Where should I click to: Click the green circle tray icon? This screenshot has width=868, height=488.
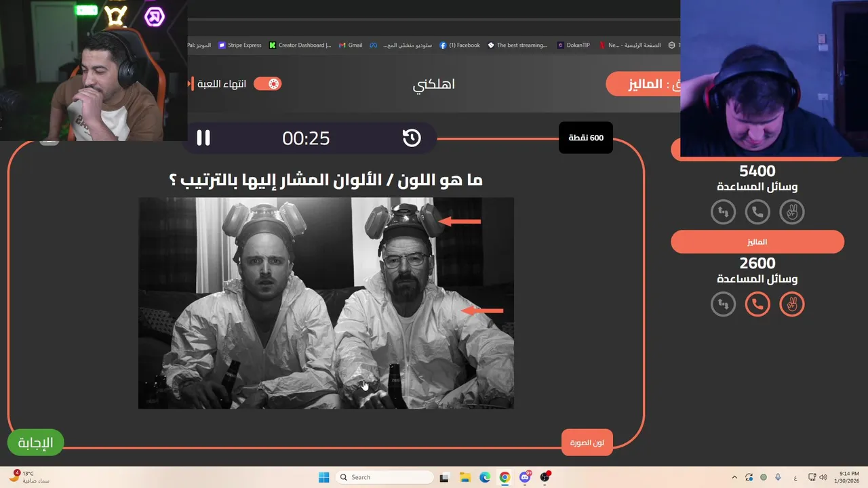(x=764, y=477)
